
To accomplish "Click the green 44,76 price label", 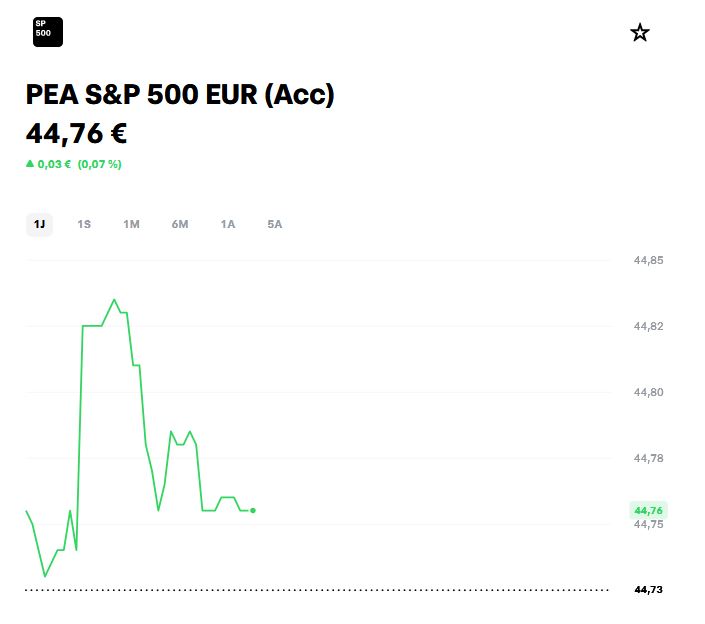I will coord(648,510).
